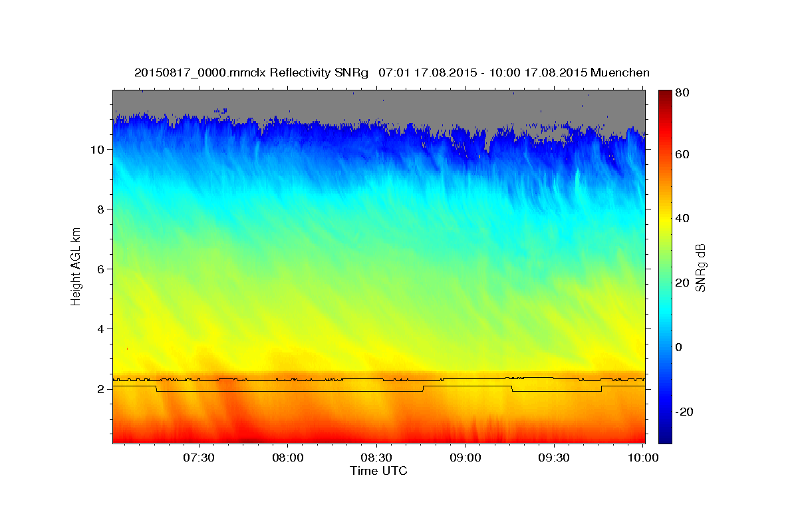Viewport: 798px width, 532px height.
Task: Click the 'Muenchen' location name in the title
Action: tap(619, 72)
